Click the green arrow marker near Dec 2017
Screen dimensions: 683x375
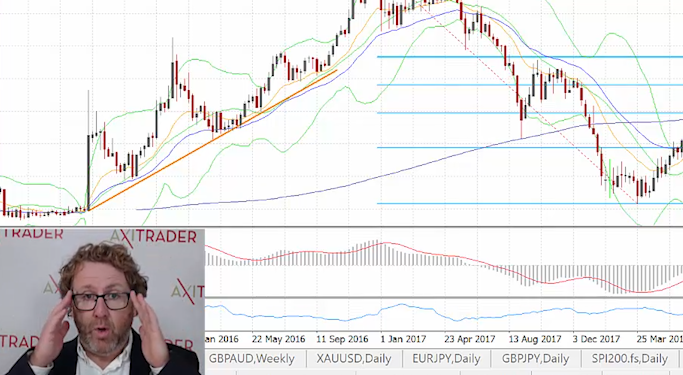click(x=609, y=179)
